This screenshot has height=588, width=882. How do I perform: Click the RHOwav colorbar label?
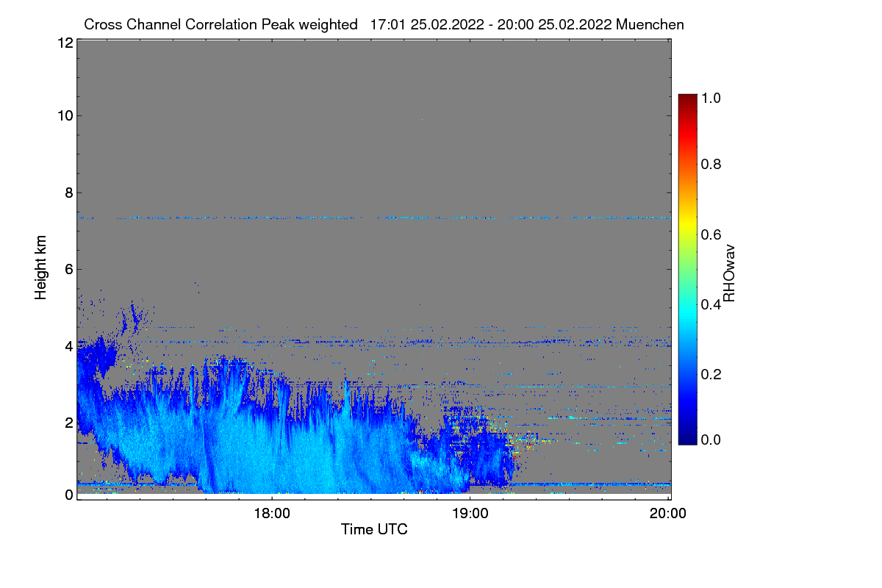(729, 273)
